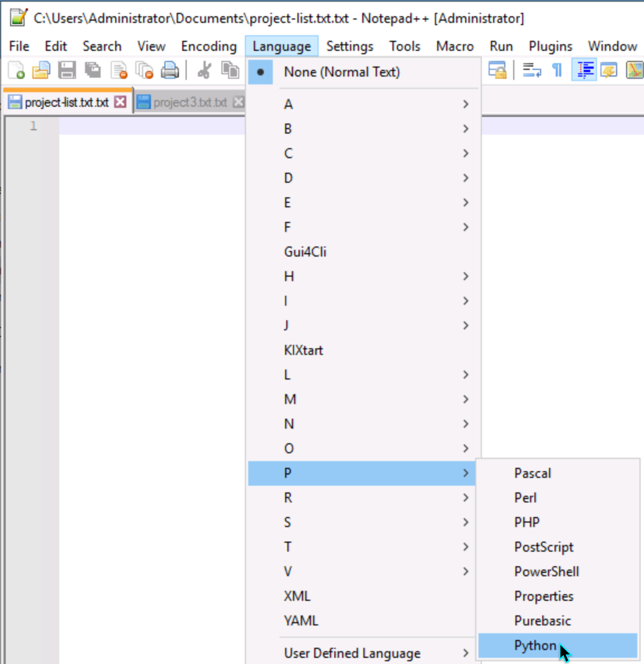This screenshot has width=644, height=664.
Task: Choose PHP from the P submenu
Action: [558, 522]
